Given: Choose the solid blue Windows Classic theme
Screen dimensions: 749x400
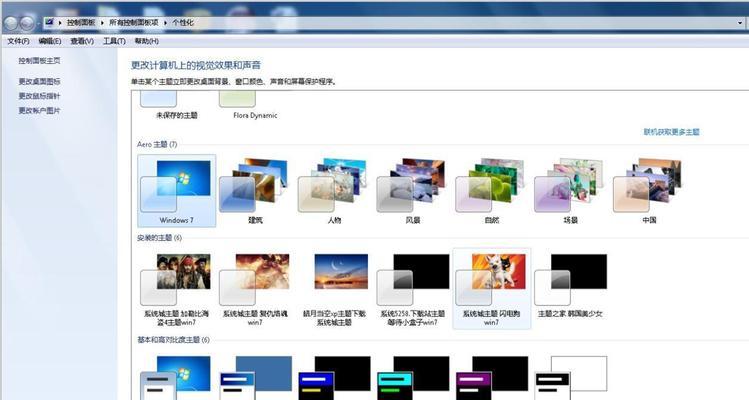Looking at the screenshot, I should click(255, 378).
